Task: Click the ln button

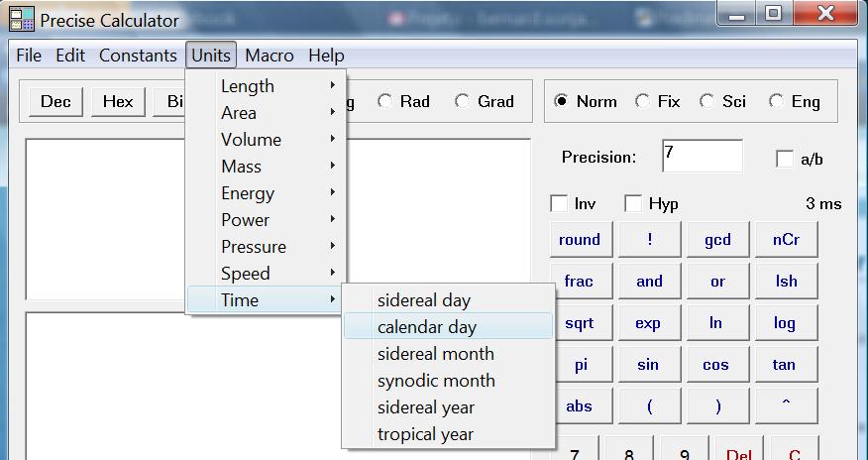Action: pos(718,323)
